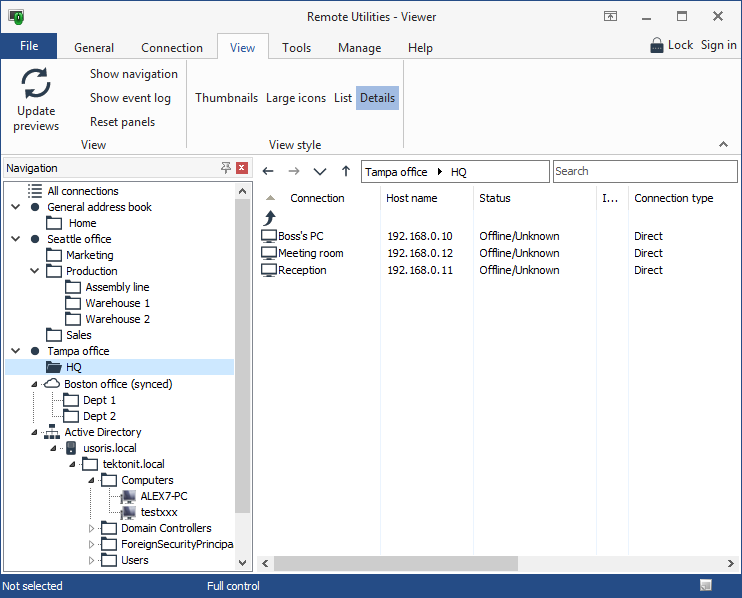Click the status bar icon at bottom right

[706, 585]
